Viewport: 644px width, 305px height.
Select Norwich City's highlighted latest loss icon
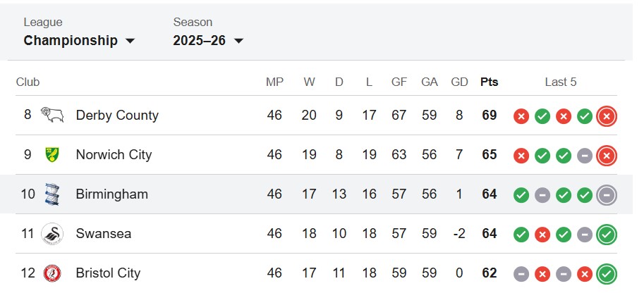607,156
